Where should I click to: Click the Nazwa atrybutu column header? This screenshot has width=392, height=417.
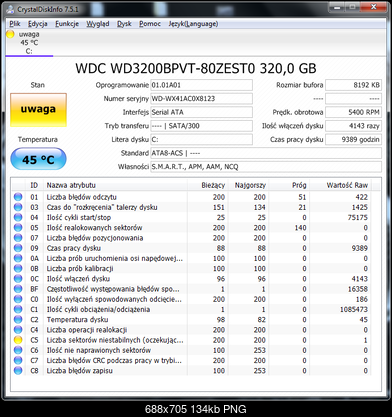(x=115, y=185)
